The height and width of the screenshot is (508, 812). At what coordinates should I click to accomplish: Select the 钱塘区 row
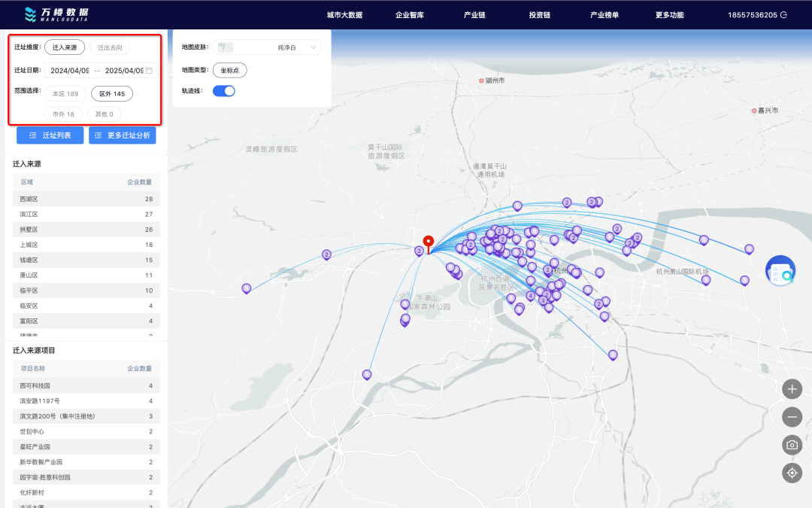point(86,260)
